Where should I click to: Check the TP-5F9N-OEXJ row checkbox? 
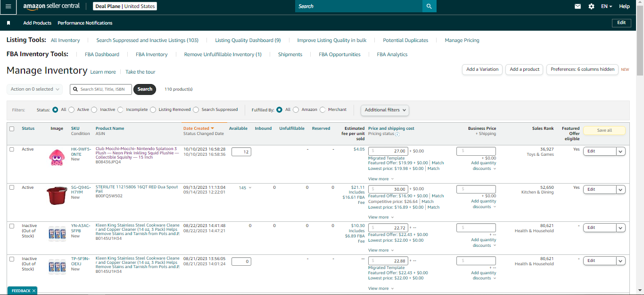pos(12,259)
